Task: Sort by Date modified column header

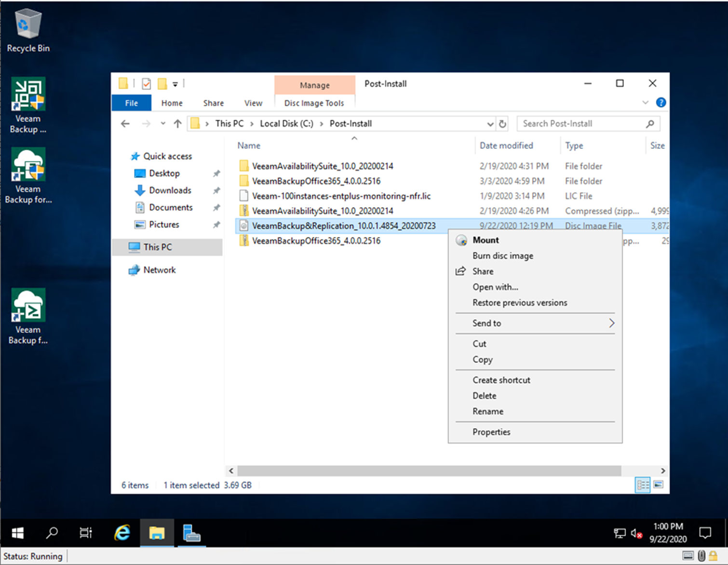Action: click(x=506, y=146)
